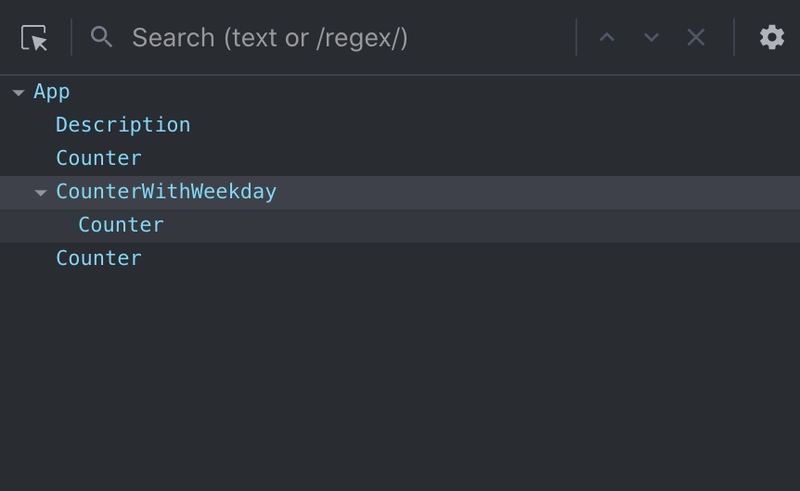Select the Counter directly below Description
This screenshot has width=800, height=491.
tap(98, 158)
